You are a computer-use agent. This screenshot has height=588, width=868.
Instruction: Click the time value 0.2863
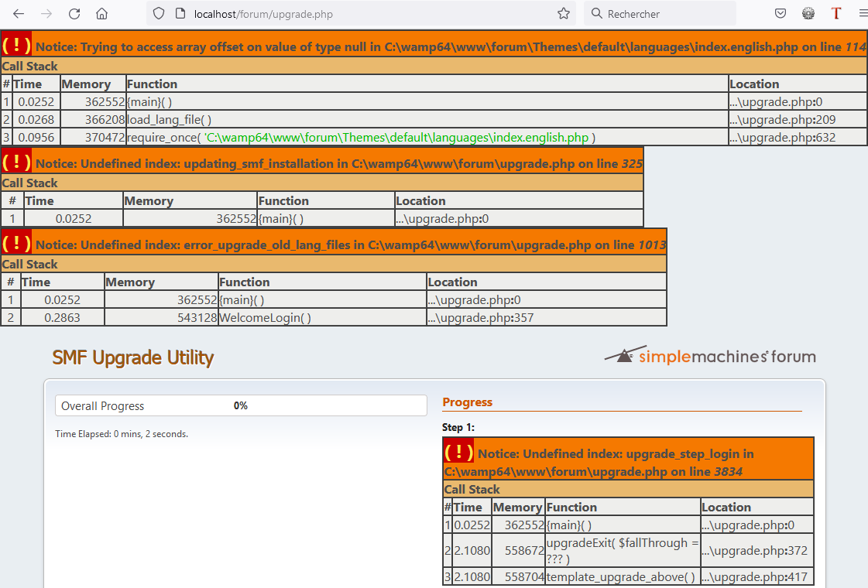pos(62,317)
